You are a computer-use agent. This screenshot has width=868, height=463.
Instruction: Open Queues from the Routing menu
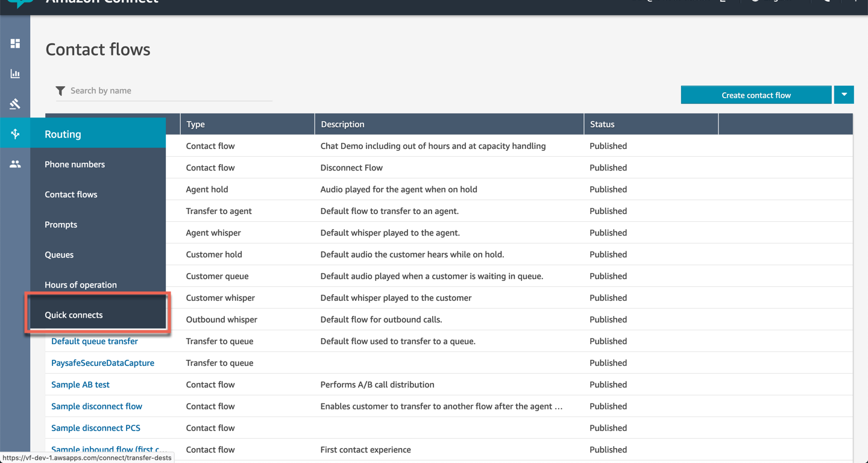59,254
